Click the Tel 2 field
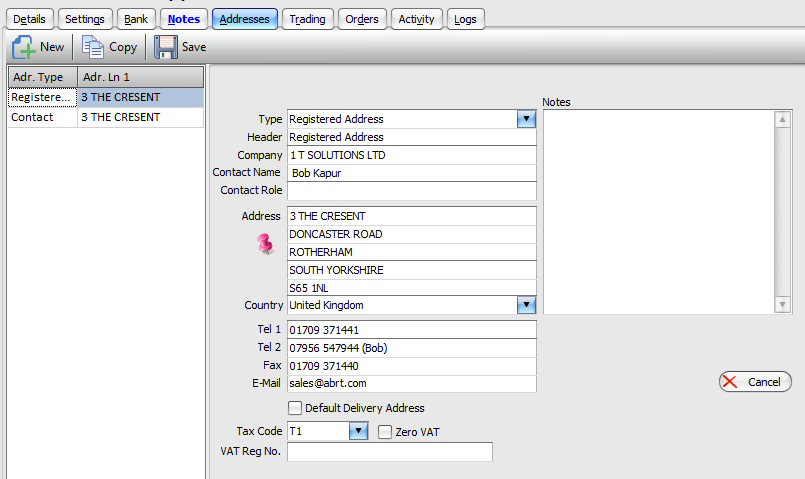Viewport: 805px width, 479px height. pos(412,348)
